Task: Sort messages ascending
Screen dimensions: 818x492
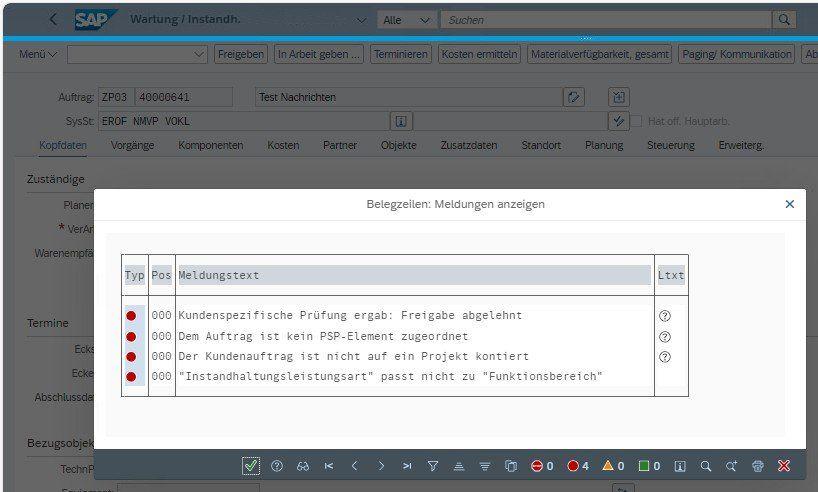Action: point(459,466)
